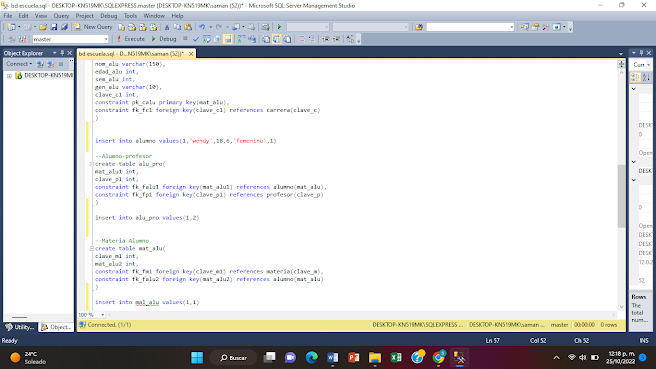Open the File menu
This screenshot has width=656, height=369.
(x=8, y=15)
